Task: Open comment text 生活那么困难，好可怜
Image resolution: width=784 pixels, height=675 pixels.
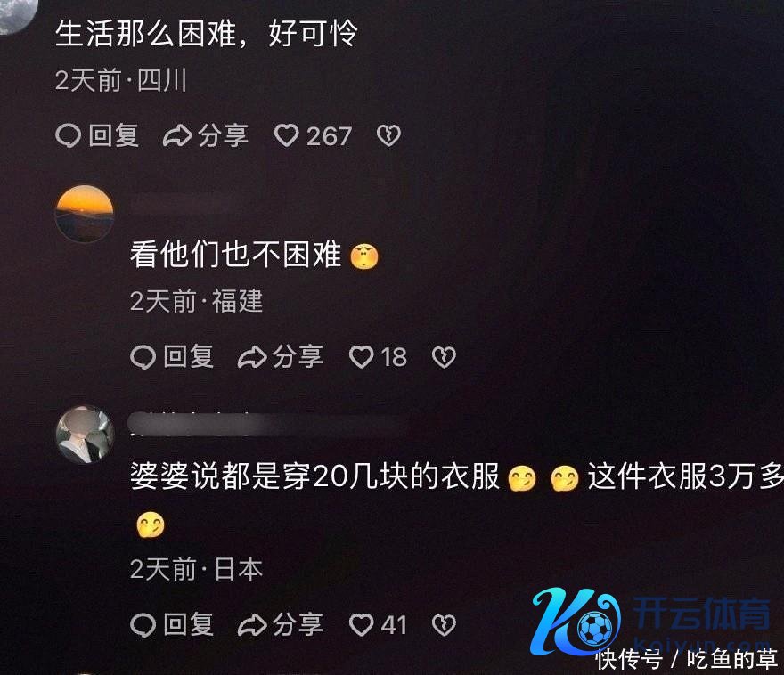Action: [206, 34]
